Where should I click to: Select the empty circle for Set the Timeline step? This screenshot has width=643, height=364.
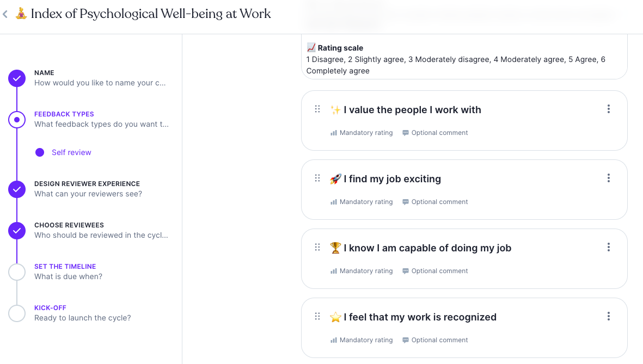coord(17,272)
